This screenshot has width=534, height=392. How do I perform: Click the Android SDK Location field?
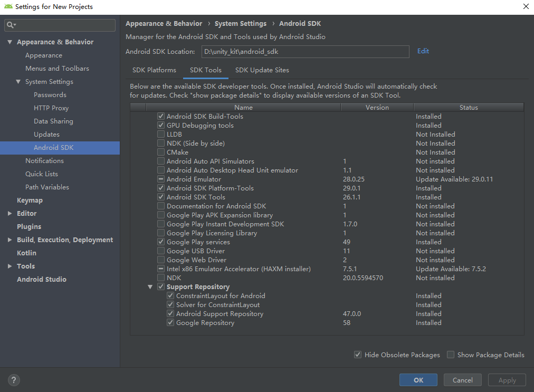click(x=305, y=51)
